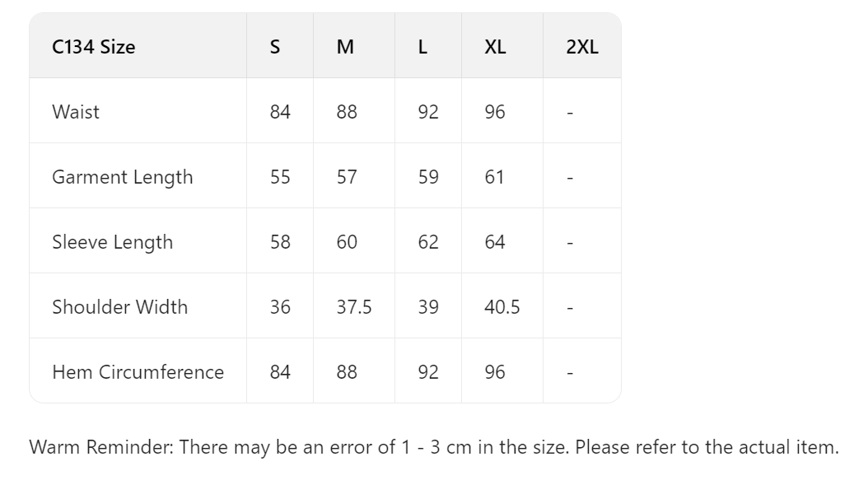This screenshot has height=480, width=868.
Task: Click the Garment Length row label
Action: click(x=122, y=177)
